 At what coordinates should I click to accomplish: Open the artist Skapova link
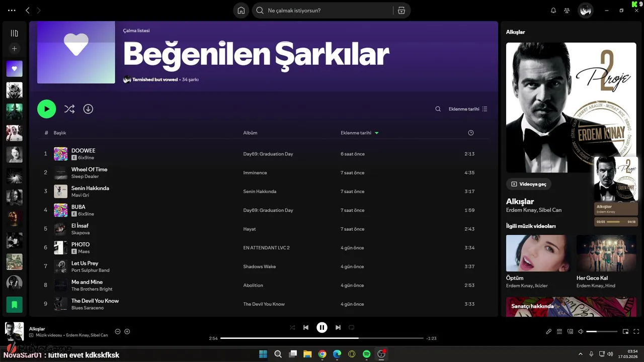point(80,233)
